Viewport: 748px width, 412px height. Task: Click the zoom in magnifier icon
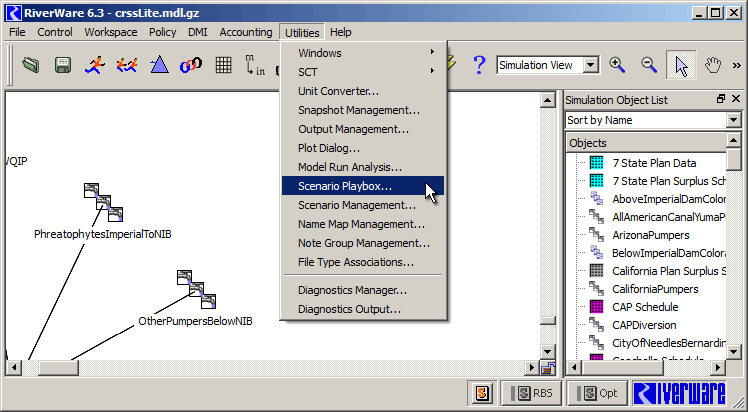[x=617, y=65]
